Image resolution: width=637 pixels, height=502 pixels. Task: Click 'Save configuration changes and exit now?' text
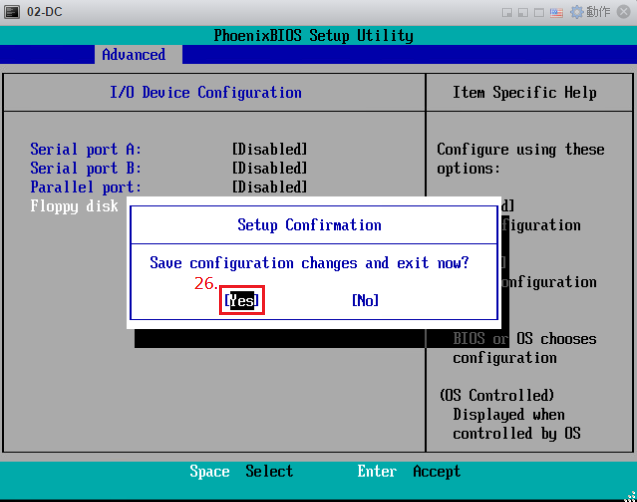pos(309,263)
